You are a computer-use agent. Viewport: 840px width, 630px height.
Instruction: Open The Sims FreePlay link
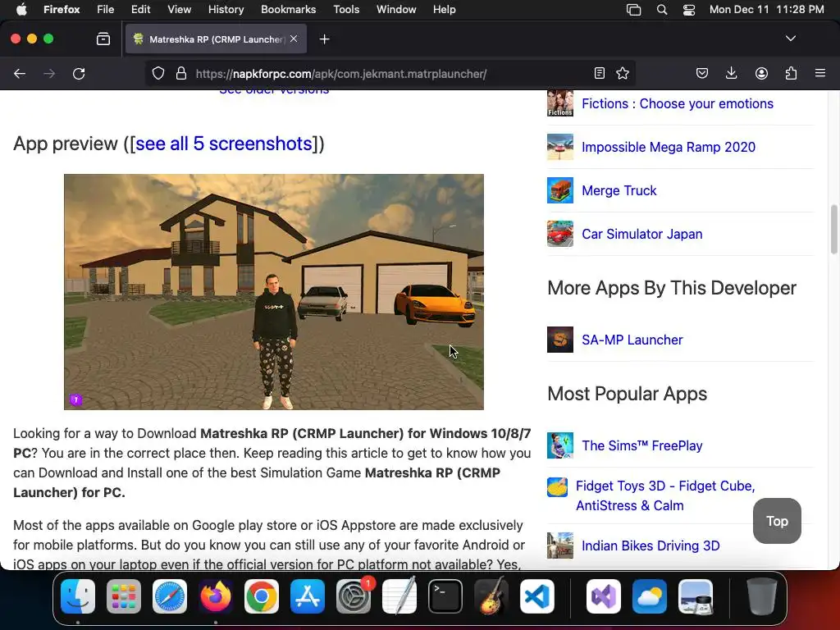click(641, 445)
